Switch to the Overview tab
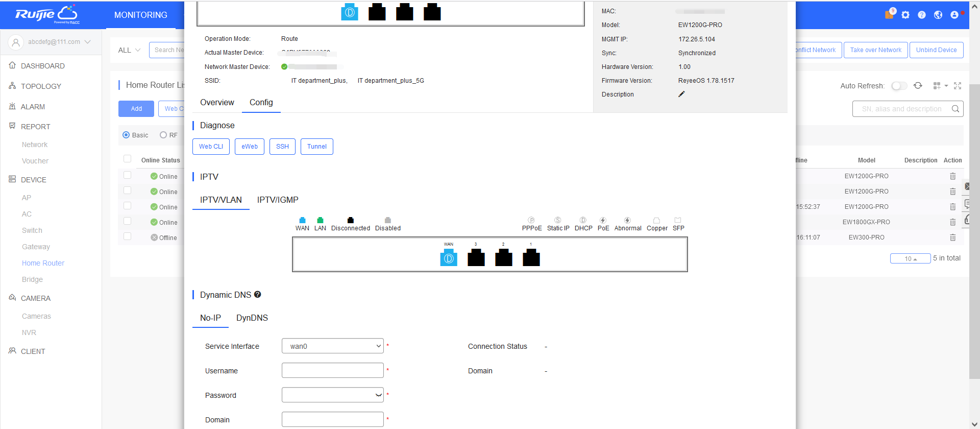Image resolution: width=980 pixels, height=429 pixels. click(217, 103)
